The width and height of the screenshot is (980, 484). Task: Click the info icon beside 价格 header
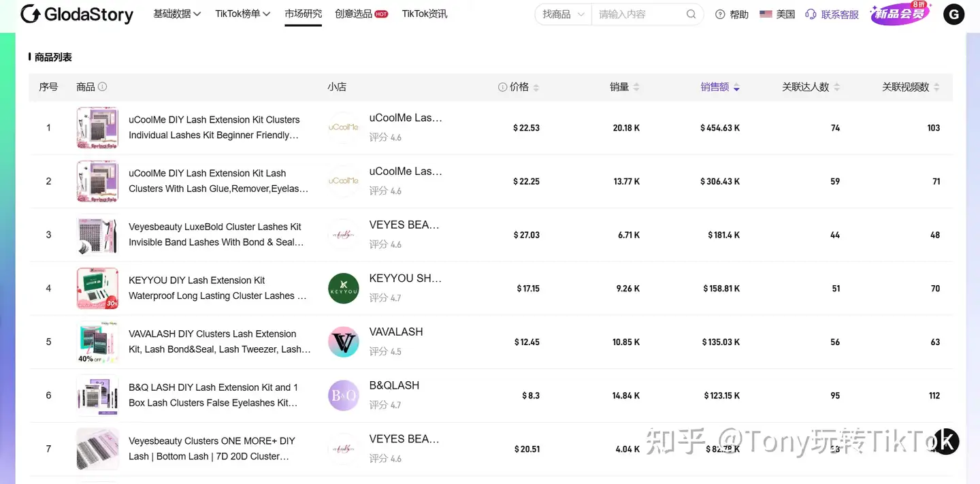[502, 87]
